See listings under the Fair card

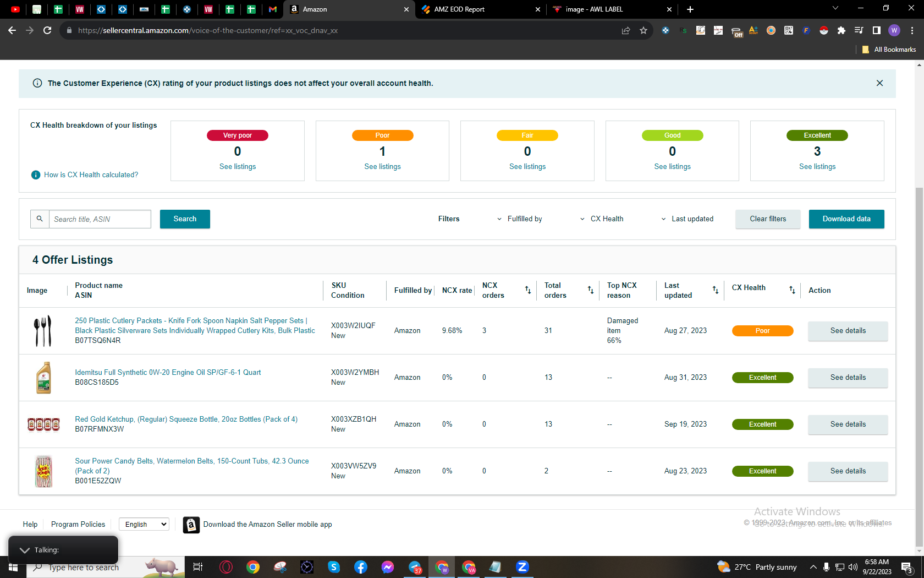527,167
